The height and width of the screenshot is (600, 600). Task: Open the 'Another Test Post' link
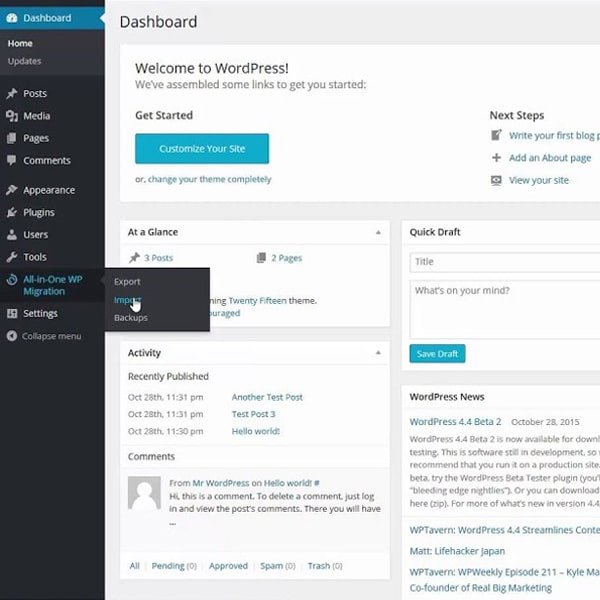[267, 397]
